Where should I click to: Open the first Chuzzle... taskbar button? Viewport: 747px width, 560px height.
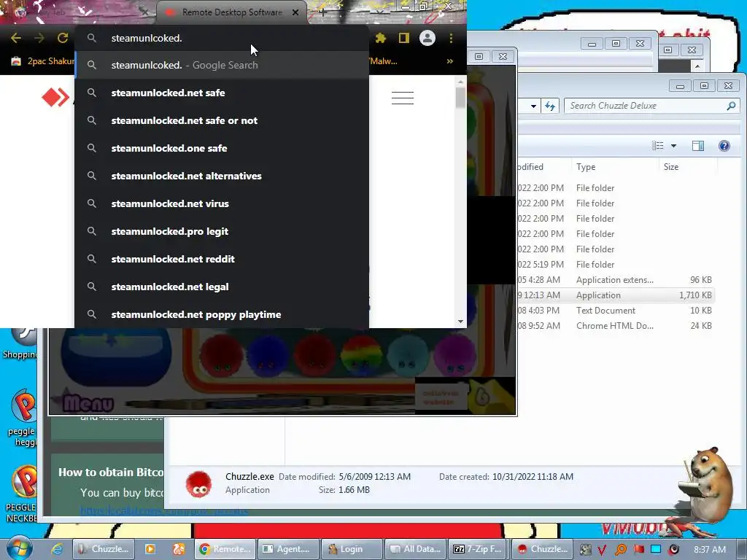point(104,549)
